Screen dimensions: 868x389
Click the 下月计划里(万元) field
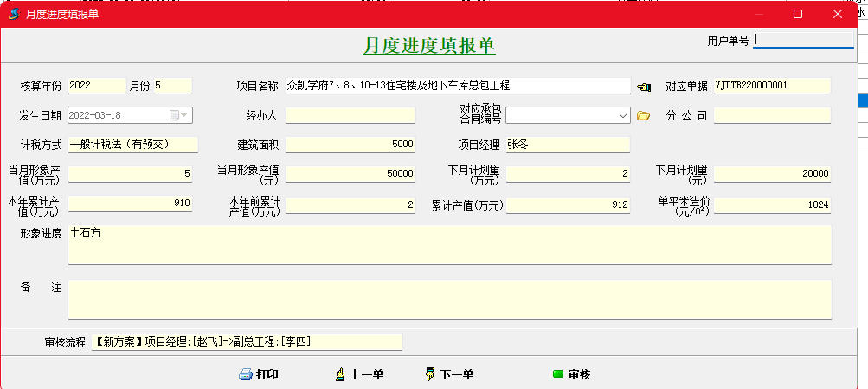coord(569,174)
